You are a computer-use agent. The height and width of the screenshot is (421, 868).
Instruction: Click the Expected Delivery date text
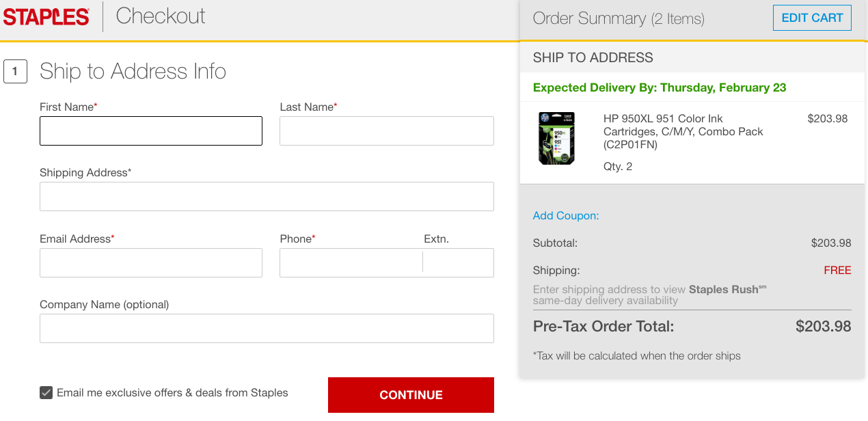tap(659, 87)
